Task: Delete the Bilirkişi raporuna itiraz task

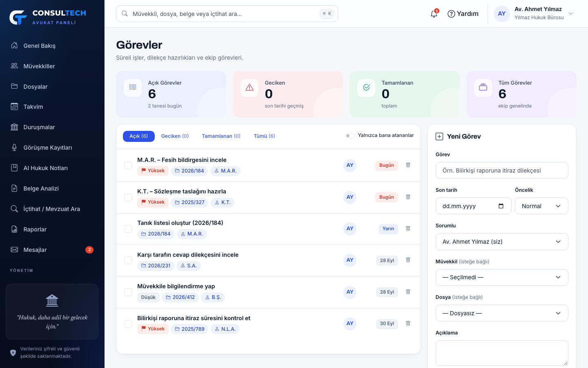Action: (x=408, y=323)
